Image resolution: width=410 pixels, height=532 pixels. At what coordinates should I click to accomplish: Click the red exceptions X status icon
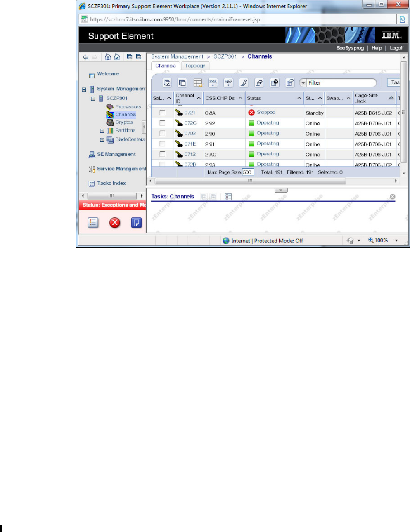click(114, 223)
